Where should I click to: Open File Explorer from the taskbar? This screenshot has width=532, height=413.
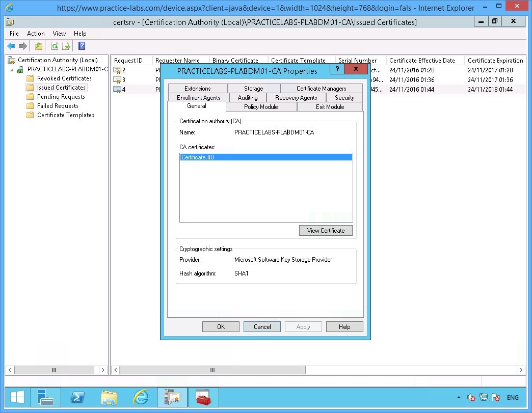pyautogui.click(x=109, y=397)
